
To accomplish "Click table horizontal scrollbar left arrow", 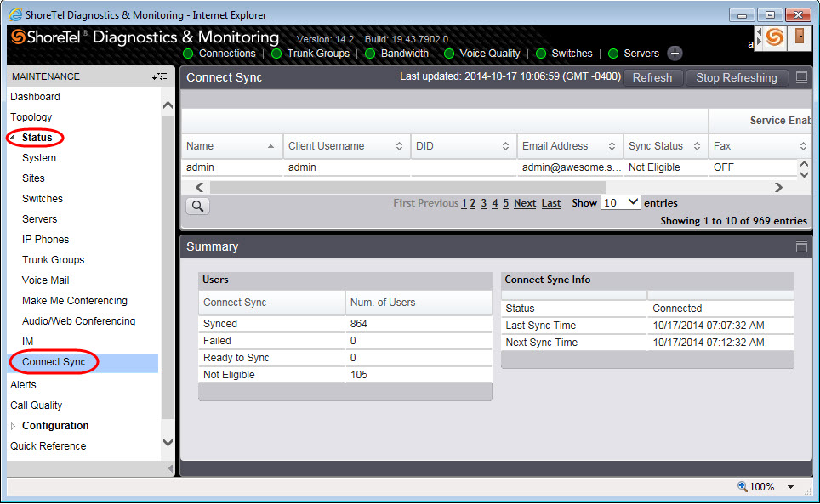I will pos(199,187).
